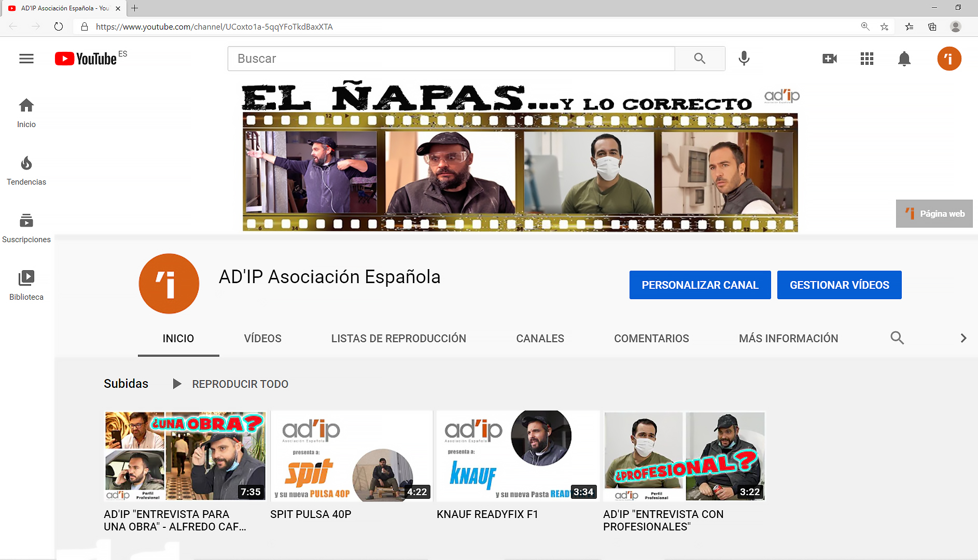Open Biblioteca in the sidebar
The height and width of the screenshot is (560, 978).
(26, 286)
